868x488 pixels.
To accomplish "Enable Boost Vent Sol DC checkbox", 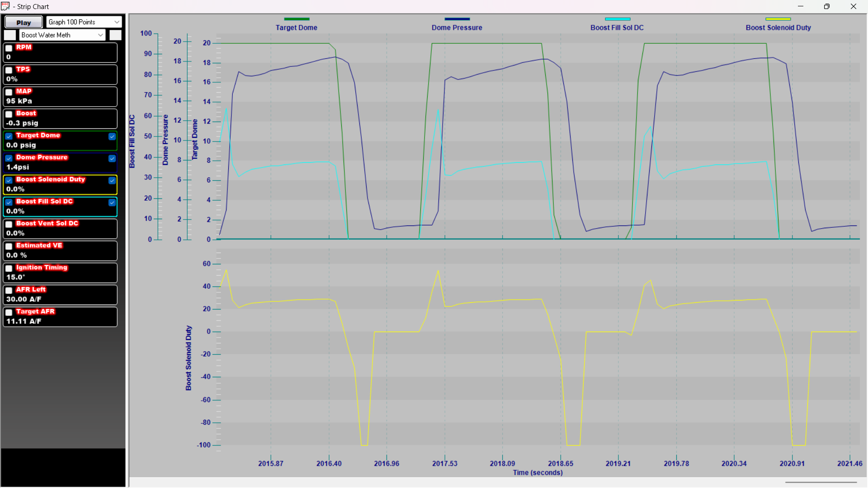I will coord(9,224).
